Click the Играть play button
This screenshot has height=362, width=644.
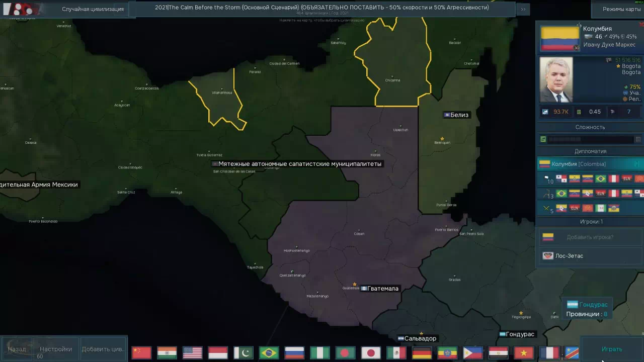tap(612, 349)
